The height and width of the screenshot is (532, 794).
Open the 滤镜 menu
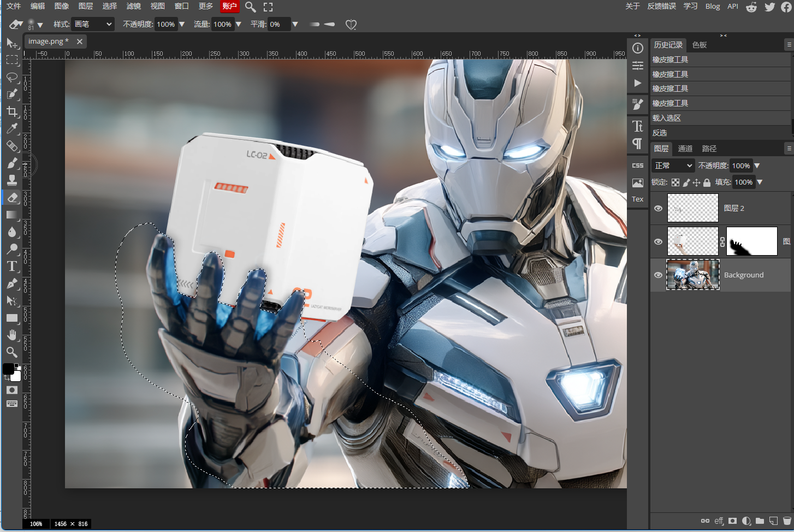tap(134, 7)
